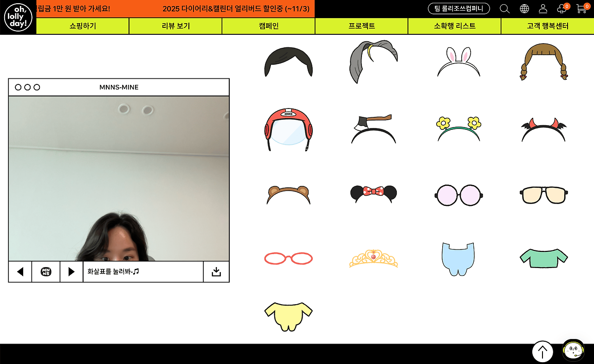Select the yellow flower headband

(458, 129)
